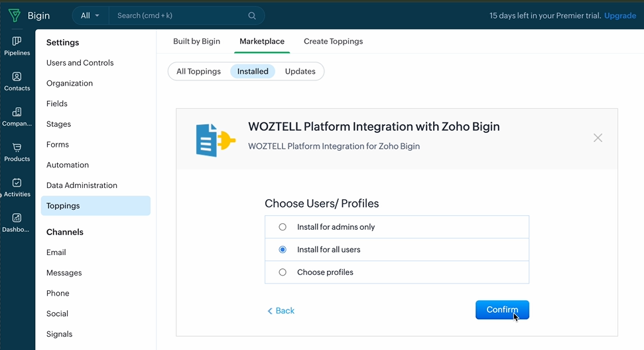This screenshot has height=350, width=644.
Task: Open the Pipelines sidebar icon
Action: click(17, 46)
